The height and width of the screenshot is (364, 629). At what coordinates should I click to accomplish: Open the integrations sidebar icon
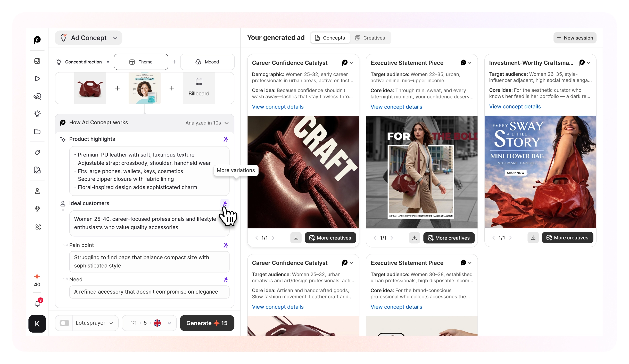tap(38, 227)
